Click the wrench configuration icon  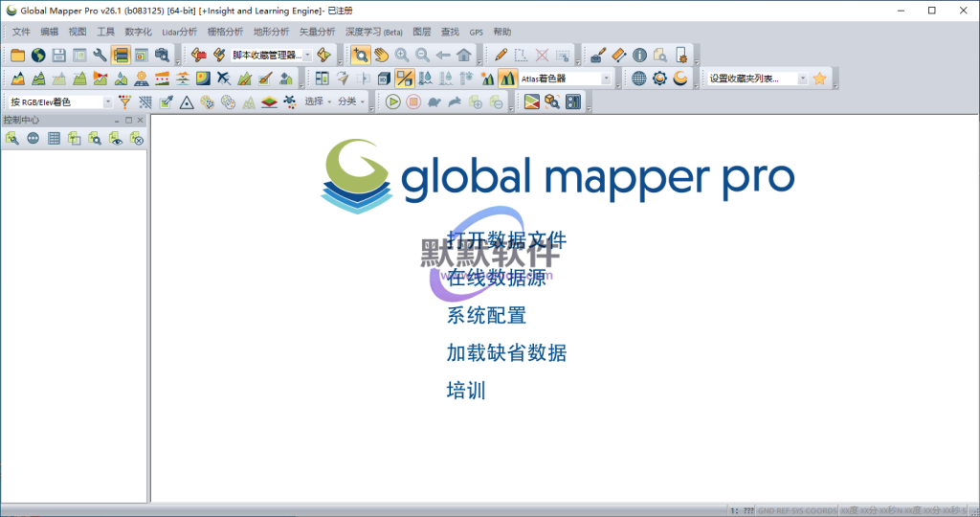(x=100, y=56)
